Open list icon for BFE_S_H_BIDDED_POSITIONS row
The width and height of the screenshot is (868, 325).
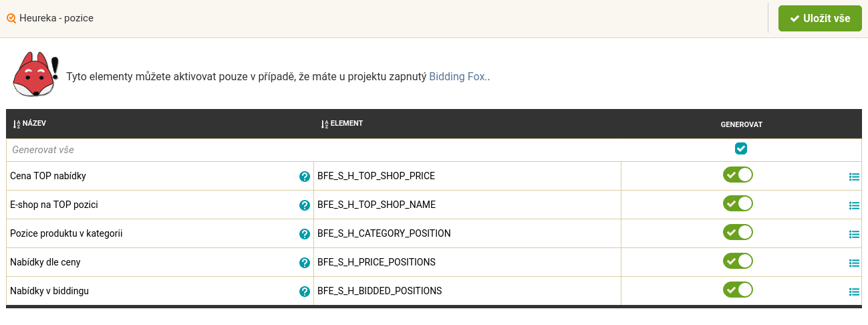[x=854, y=292]
